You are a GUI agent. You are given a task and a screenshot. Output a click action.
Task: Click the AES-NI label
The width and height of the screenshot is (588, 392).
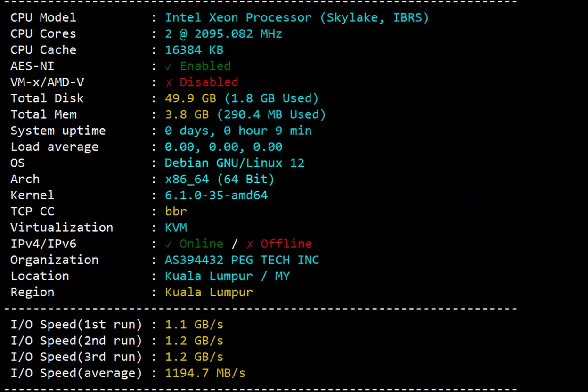coord(33,66)
